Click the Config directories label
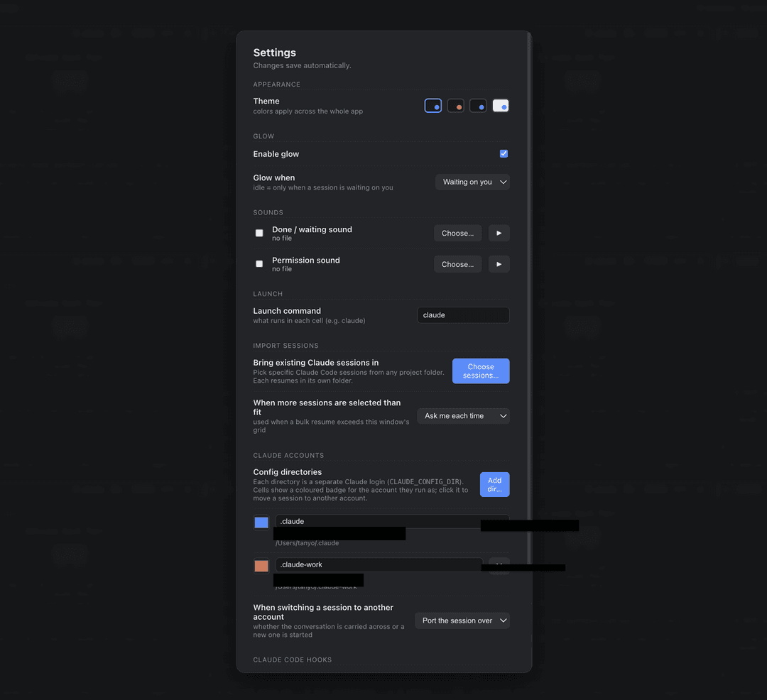This screenshot has width=767, height=700. (287, 472)
